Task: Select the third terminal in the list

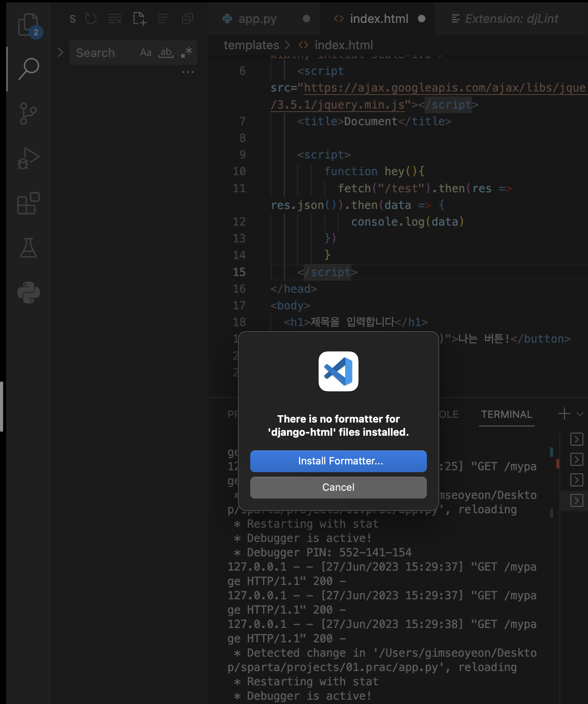Action: pos(577,480)
